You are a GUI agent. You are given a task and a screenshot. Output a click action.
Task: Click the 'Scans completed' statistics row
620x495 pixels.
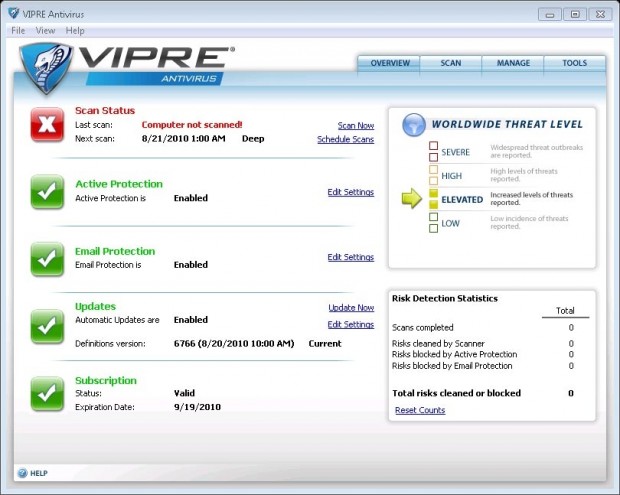pyautogui.click(x=483, y=327)
